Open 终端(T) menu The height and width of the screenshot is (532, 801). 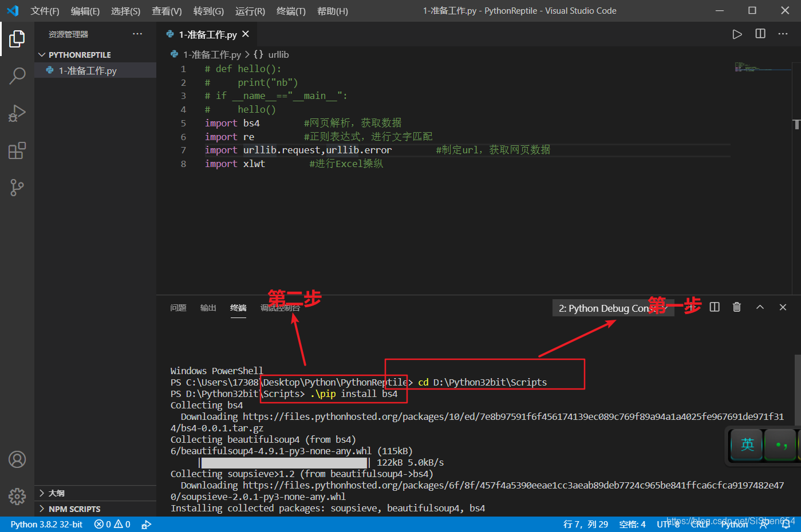coord(291,11)
